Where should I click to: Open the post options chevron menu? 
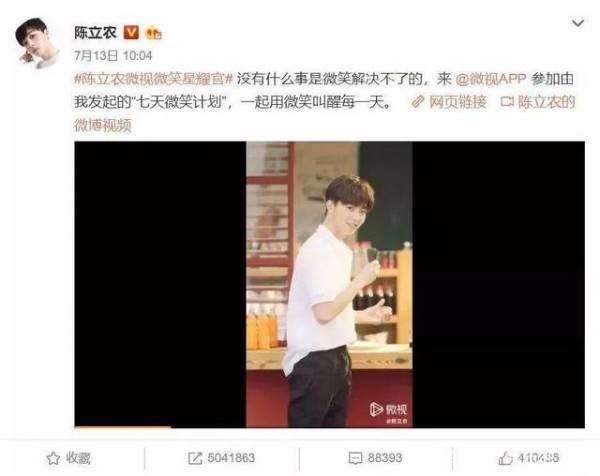[577, 23]
